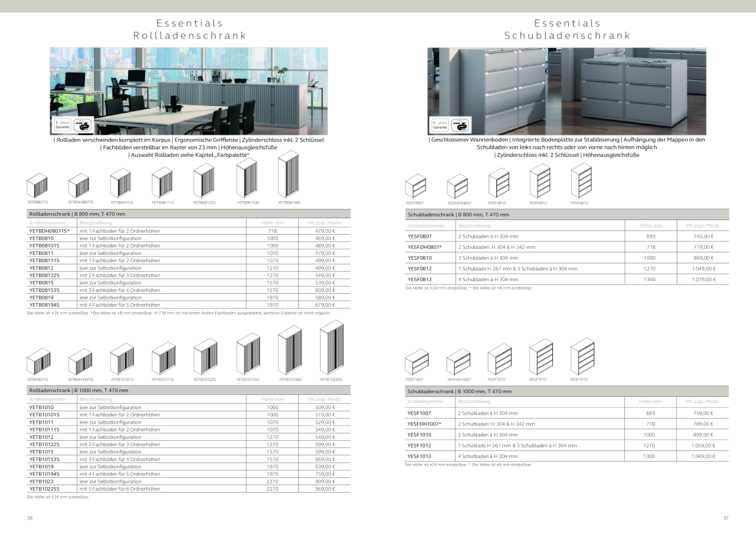Click article number 'YESF1007' in the table

point(419,413)
